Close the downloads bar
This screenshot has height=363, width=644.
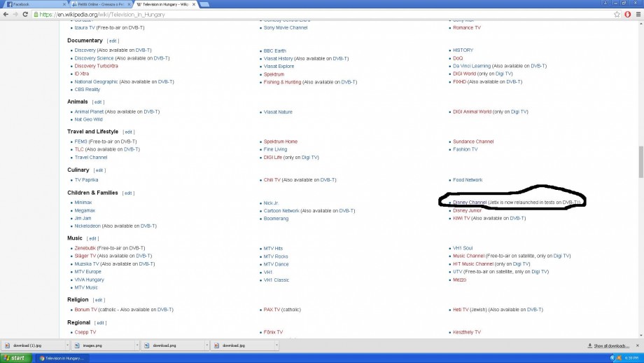pyautogui.click(x=638, y=345)
